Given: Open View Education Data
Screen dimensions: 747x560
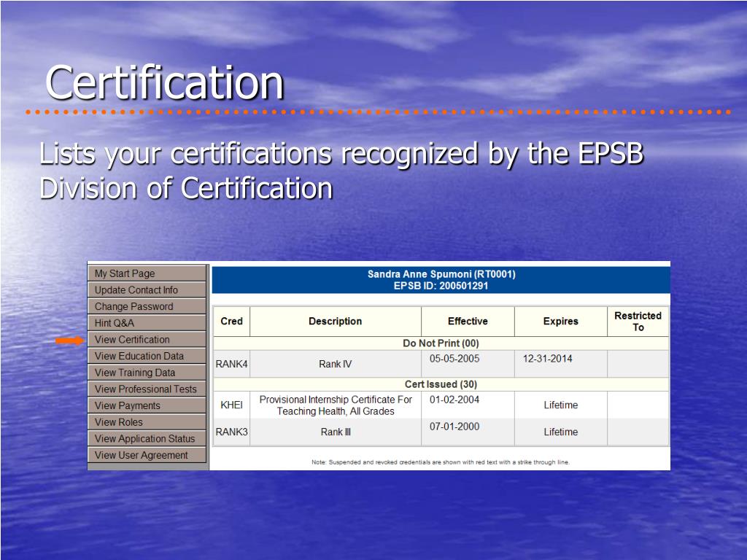Looking at the screenshot, I should [147, 356].
